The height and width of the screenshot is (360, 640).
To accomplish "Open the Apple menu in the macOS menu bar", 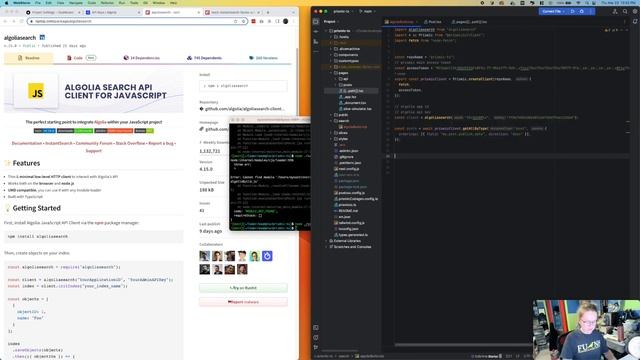I will tap(6, 2).
